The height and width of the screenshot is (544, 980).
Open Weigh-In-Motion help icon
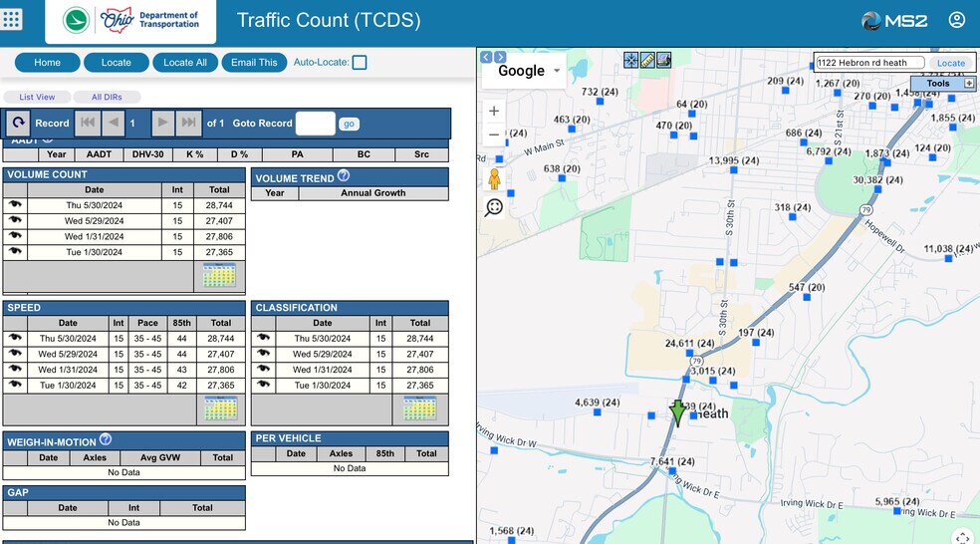(105, 439)
